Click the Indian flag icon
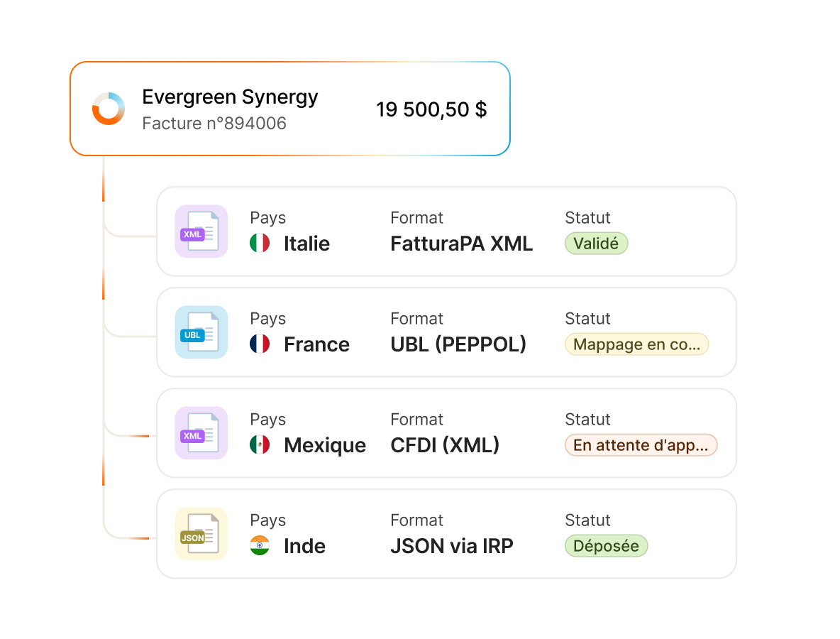 [260, 546]
